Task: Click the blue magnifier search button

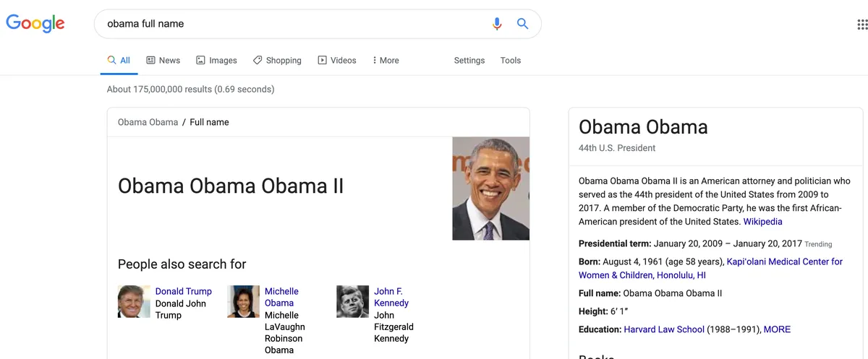Action: point(522,24)
